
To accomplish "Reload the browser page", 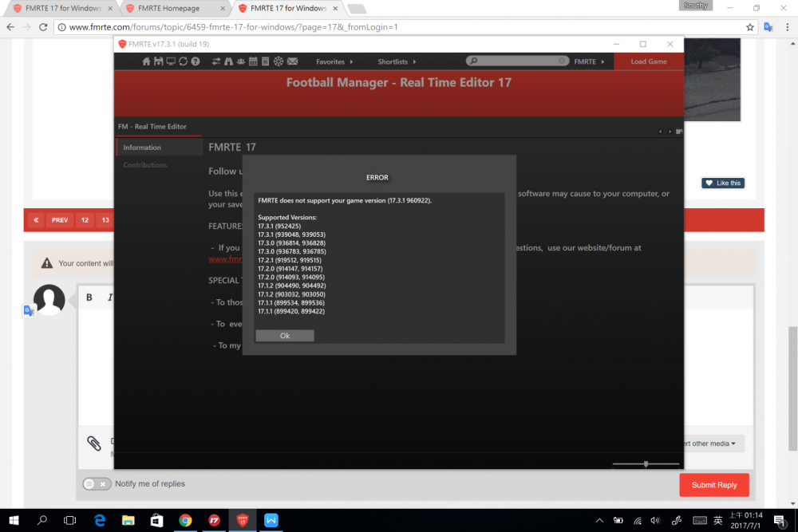I will pos(43,27).
